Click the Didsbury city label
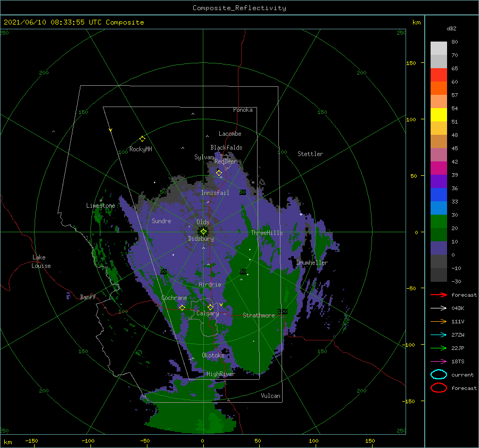 point(201,239)
